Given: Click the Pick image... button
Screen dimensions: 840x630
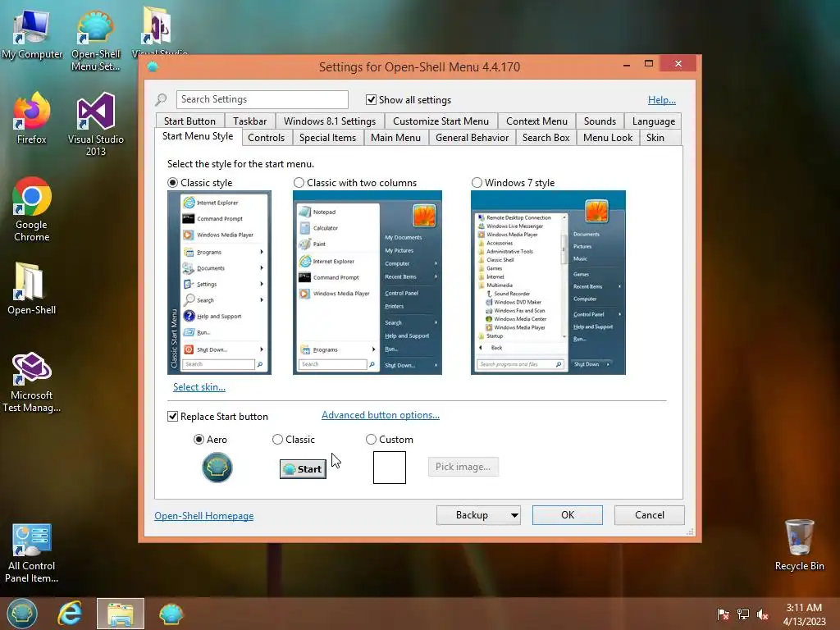Looking at the screenshot, I should [463, 467].
